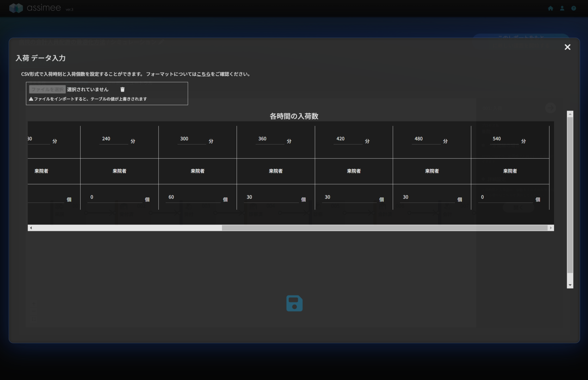Click the horizontal scrollbar thumb

click(x=385, y=228)
